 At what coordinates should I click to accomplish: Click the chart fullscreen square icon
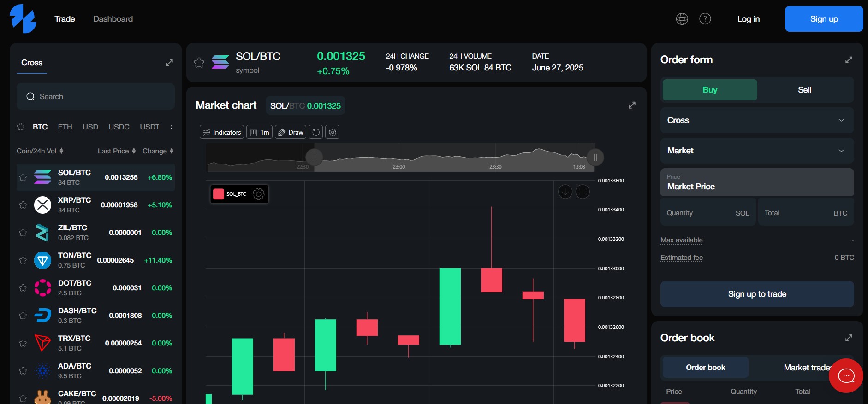pyautogui.click(x=583, y=192)
